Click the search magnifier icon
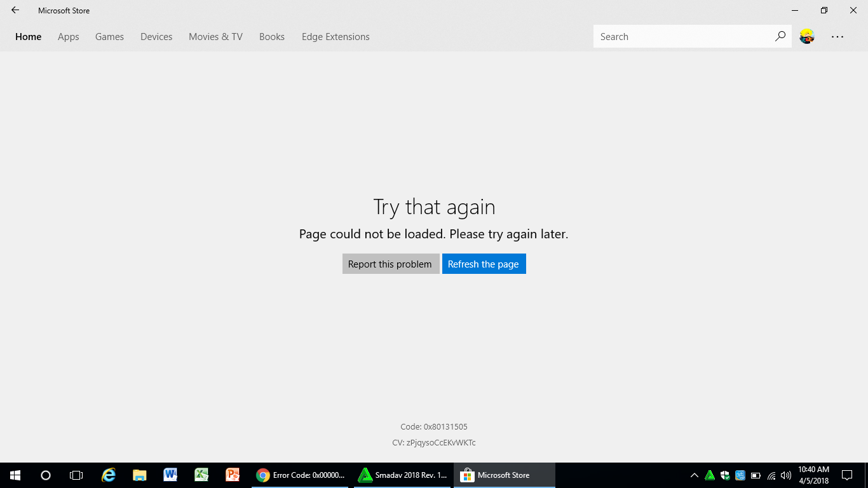Screen dimensions: 868x488 [x=780, y=36]
